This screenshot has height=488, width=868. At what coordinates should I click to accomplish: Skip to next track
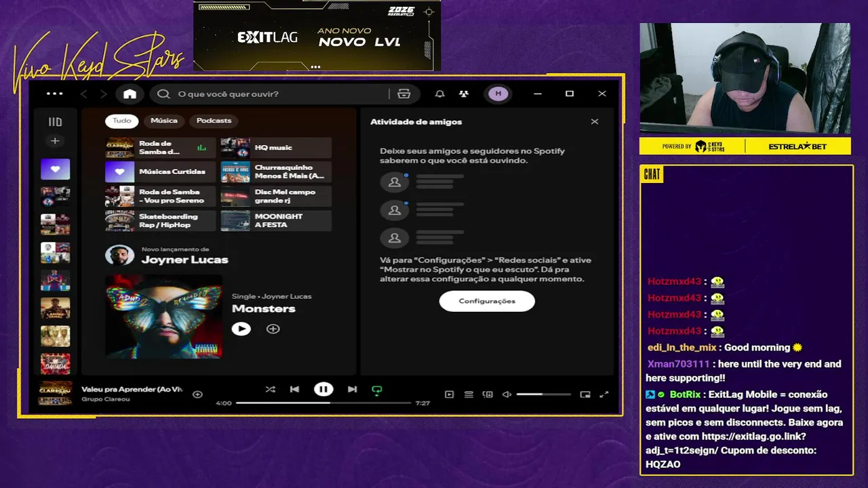pos(352,390)
